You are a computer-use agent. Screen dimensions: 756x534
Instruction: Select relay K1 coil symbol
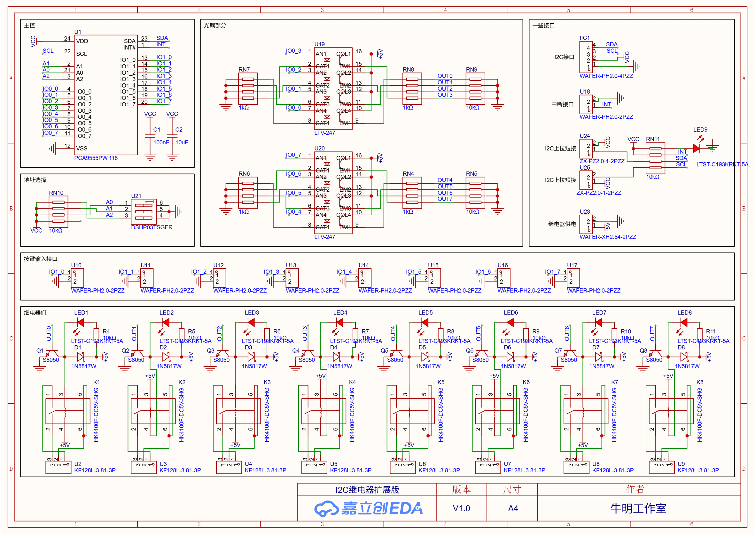(x=67, y=411)
